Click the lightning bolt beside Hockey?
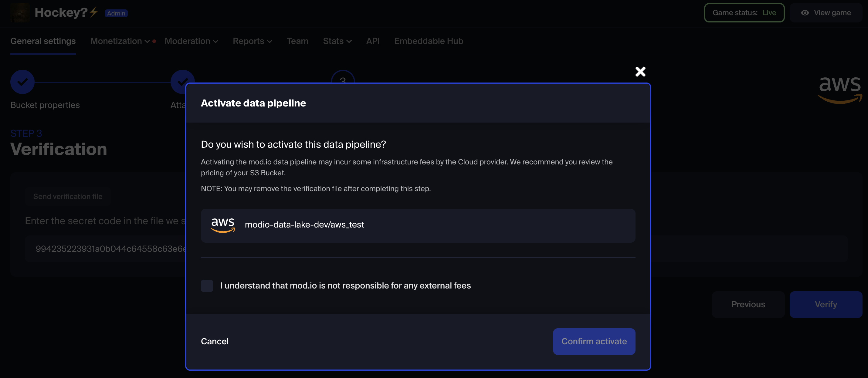 click(93, 12)
